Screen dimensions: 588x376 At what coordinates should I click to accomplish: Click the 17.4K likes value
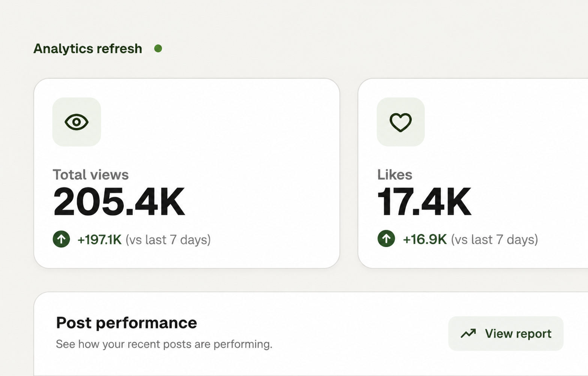pyautogui.click(x=424, y=202)
